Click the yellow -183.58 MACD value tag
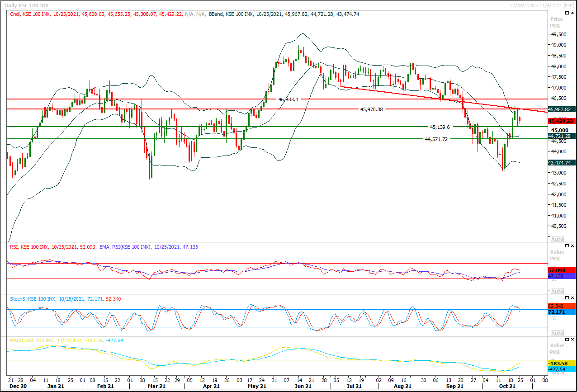 [x=561, y=364]
